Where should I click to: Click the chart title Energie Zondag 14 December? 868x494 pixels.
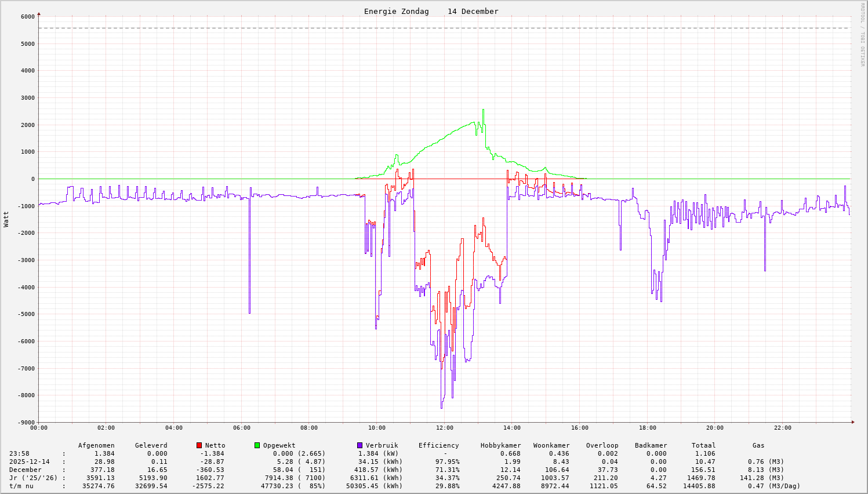tap(431, 12)
